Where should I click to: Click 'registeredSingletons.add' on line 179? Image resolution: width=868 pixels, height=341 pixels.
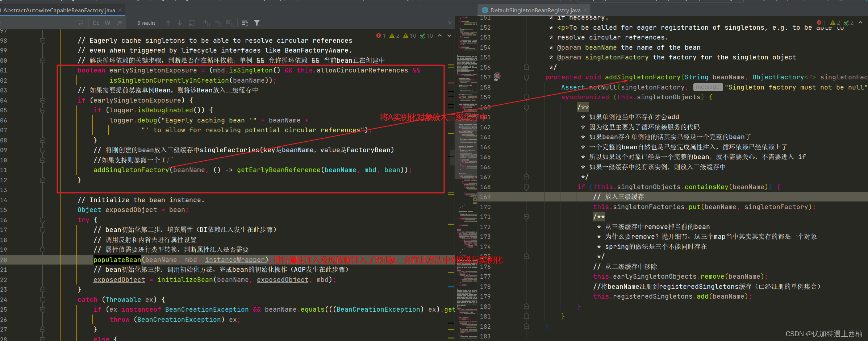click(x=660, y=296)
